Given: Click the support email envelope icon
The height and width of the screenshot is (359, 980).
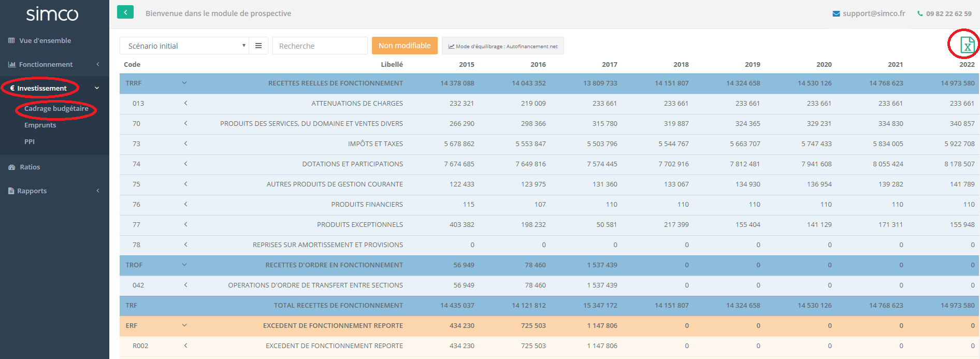Looking at the screenshot, I should [836, 13].
